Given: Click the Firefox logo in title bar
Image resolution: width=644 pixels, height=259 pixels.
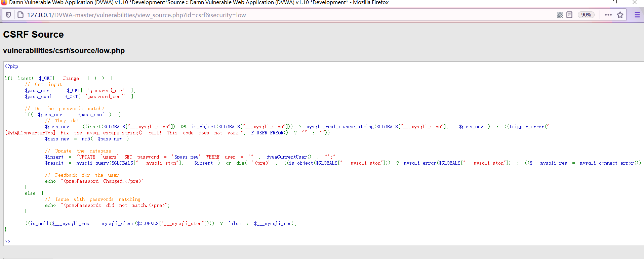Looking at the screenshot, I should pyautogui.click(x=4, y=2).
